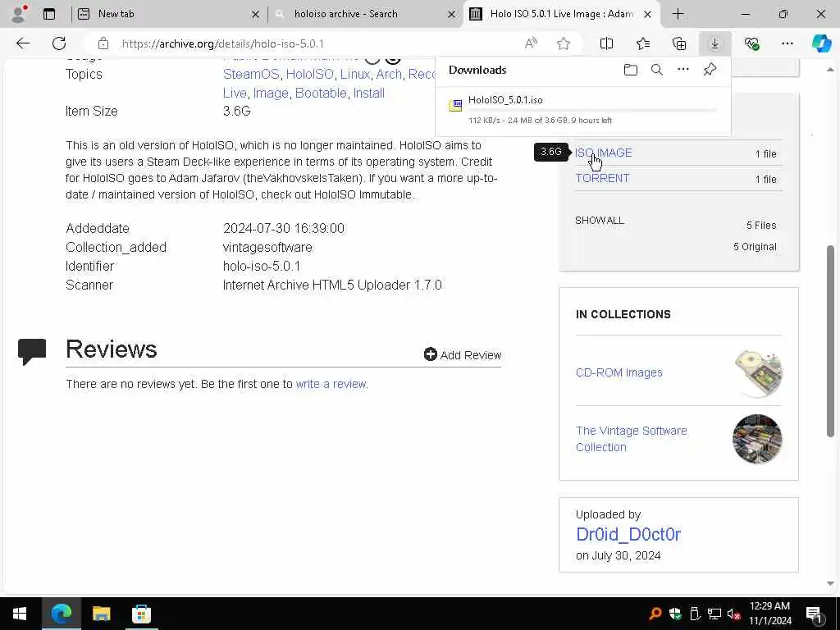Click the Downloads panel title
Screen dimensions: 840x630
click(x=477, y=70)
